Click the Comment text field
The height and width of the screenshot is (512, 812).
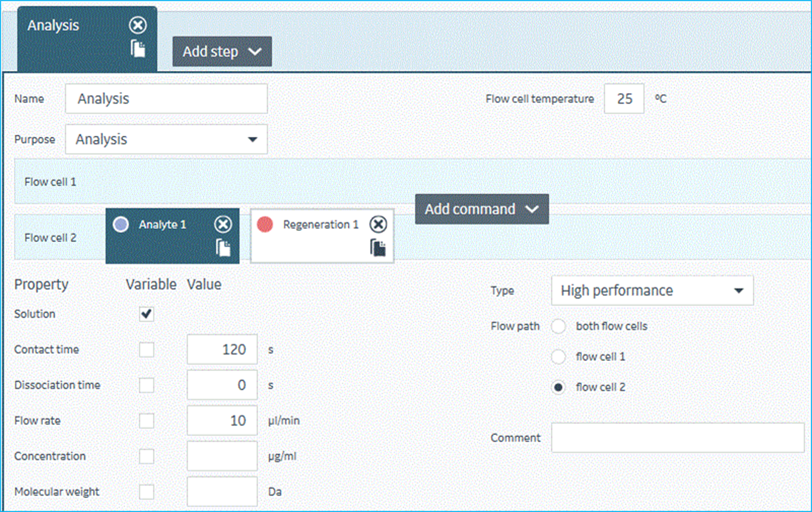[x=677, y=438]
